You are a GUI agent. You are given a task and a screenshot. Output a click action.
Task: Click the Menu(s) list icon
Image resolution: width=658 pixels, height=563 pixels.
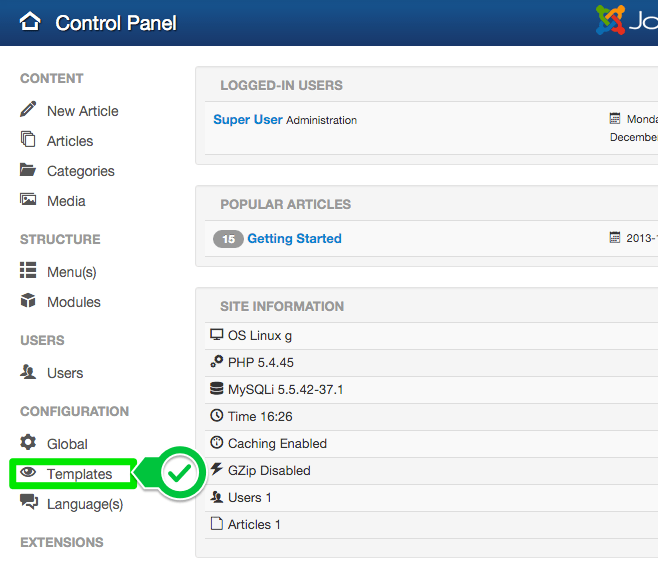pos(28,271)
